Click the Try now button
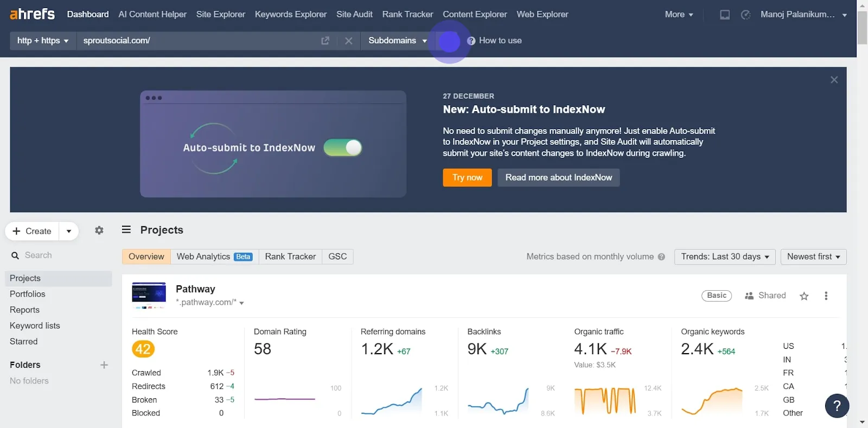Image resolution: width=868 pixels, height=428 pixels. tap(467, 177)
